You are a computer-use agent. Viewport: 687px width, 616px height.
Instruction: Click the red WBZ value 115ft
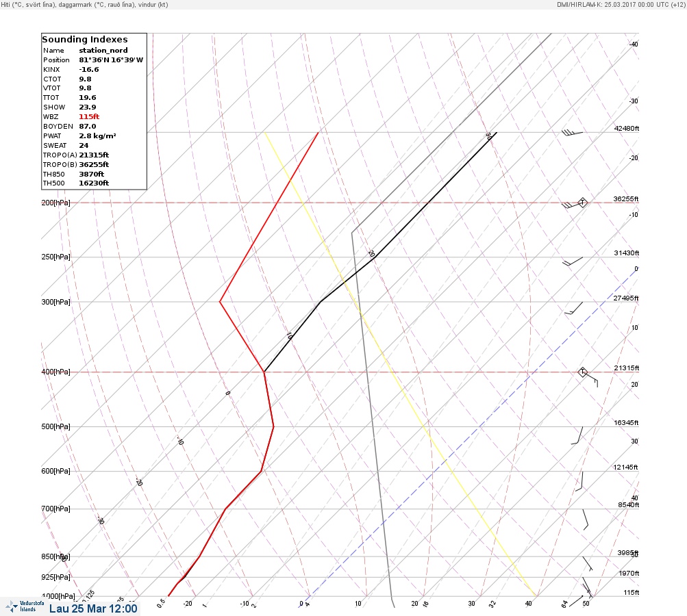[x=89, y=117]
